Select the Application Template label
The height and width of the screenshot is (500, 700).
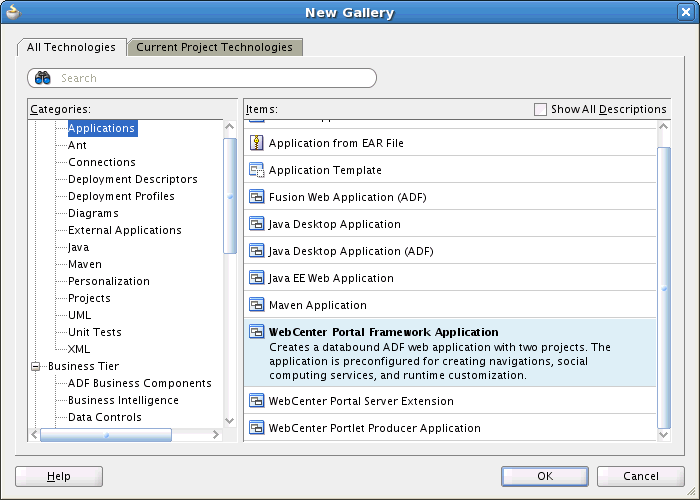[x=325, y=170]
